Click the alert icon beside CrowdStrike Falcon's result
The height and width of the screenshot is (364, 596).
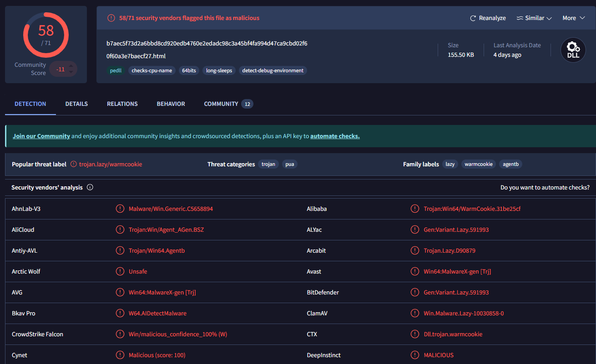pos(120,334)
